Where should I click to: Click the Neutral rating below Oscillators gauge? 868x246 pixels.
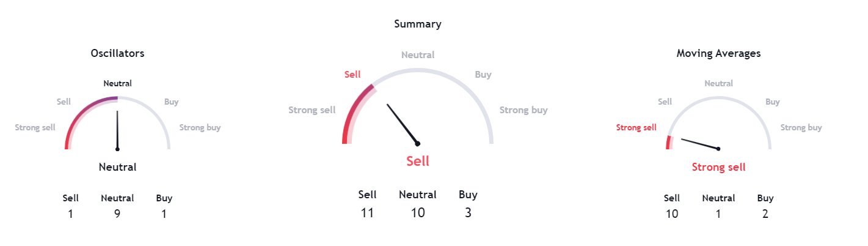click(x=117, y=167)
